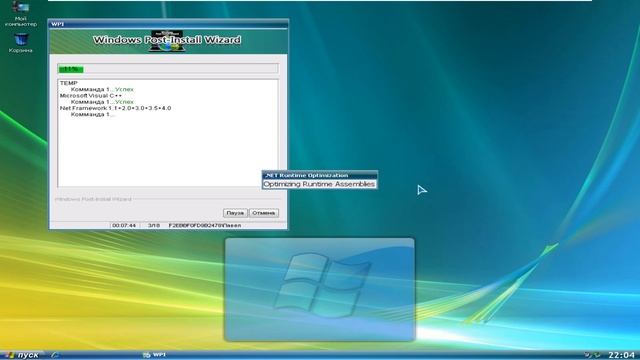Image resolution: width=640 pixels, height=360 pixels.
Task: Select the Microsoft Visual C++ log line
Action: click(x=91, y=96)
